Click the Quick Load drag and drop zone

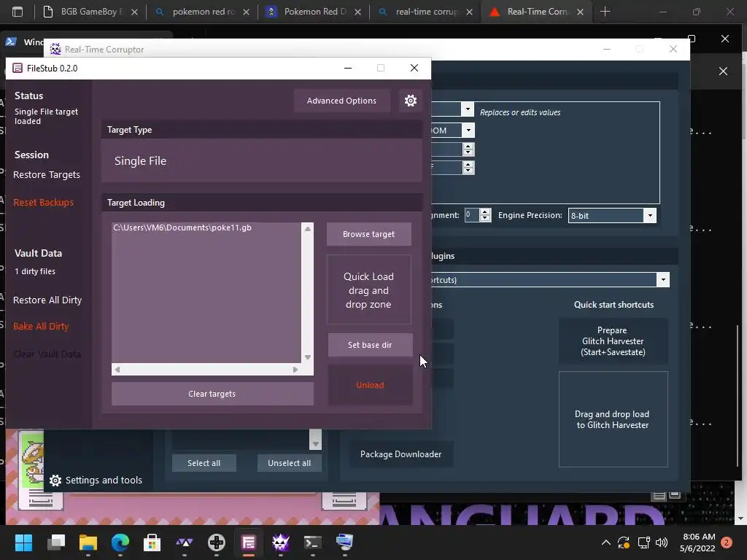tap(368, 290)
